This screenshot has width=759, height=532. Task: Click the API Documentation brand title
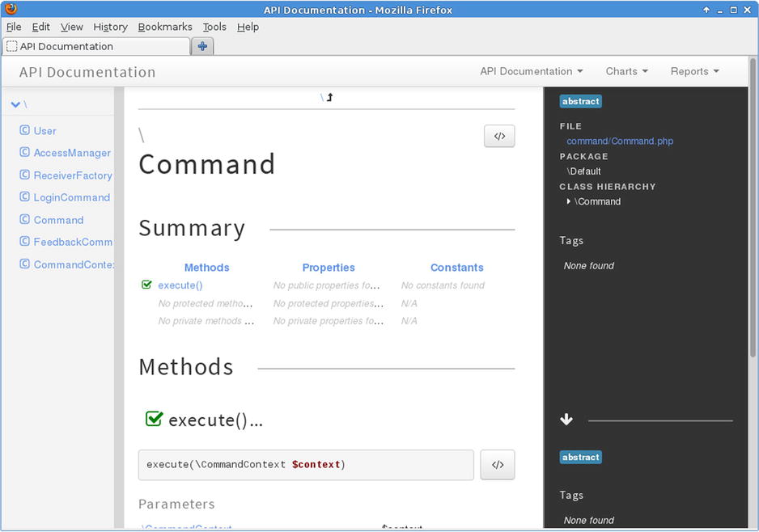pyautogui.click(x=87, y=72)
